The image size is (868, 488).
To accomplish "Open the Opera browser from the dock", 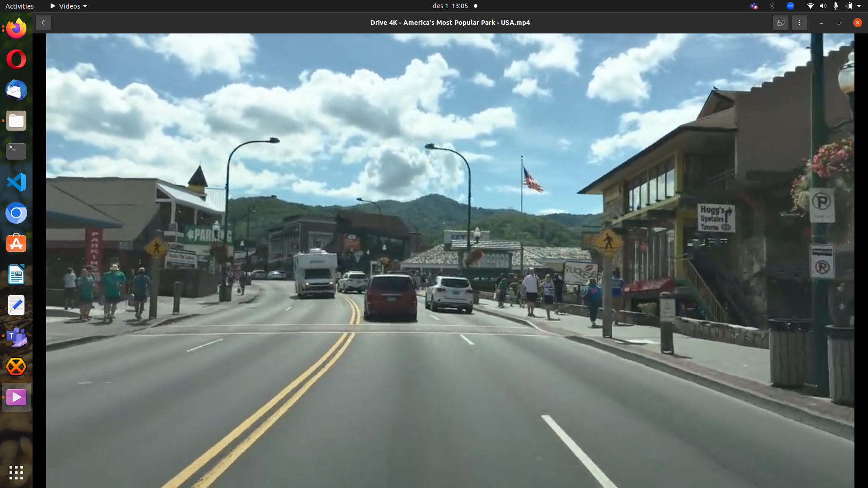I will (16, 59).
